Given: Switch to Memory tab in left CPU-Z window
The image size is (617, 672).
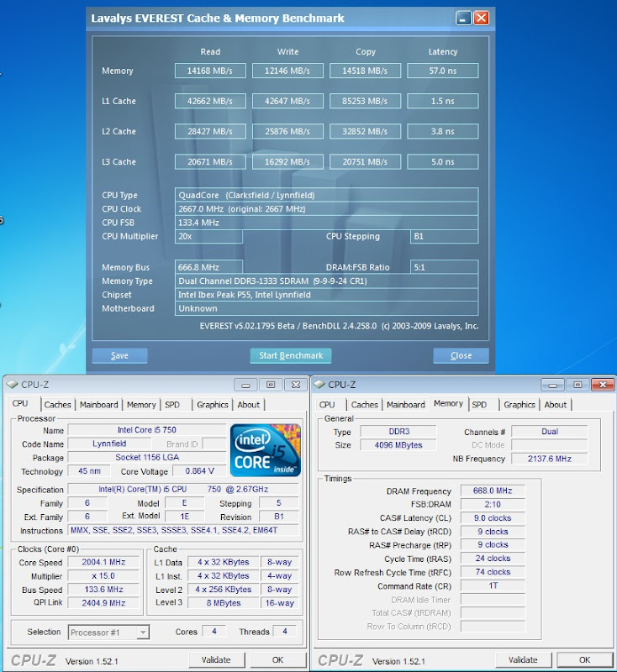Looking at the screenshot, I should [141, 405].
